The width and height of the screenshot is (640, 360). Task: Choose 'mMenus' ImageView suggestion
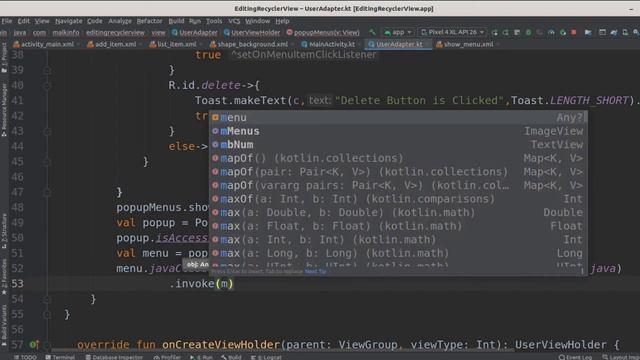coord(398,131)
